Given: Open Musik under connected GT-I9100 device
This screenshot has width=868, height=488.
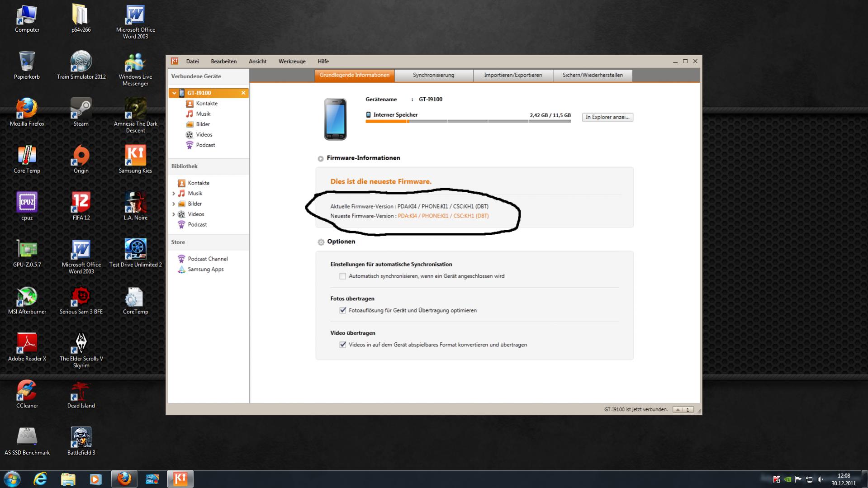Looking at the screenshot, I should (x=198, y=114).
